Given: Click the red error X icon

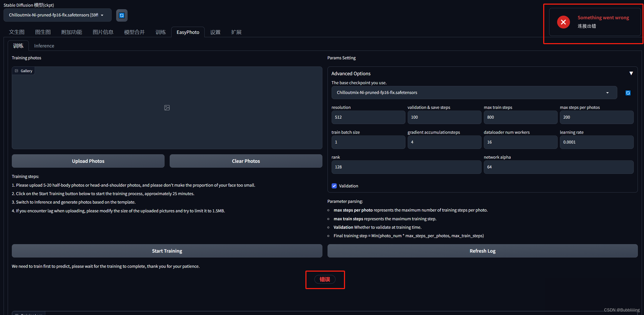Looking at the screenshot, I should [563, 22].
